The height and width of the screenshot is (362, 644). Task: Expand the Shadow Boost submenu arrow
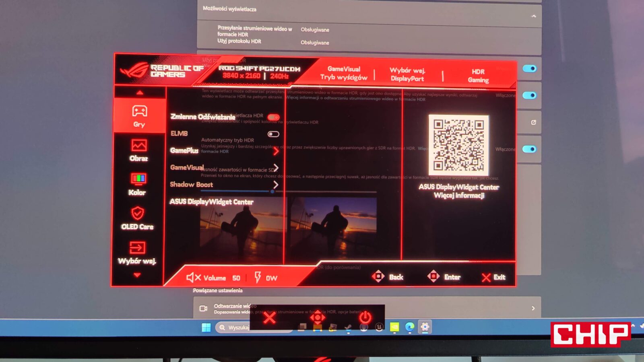(276, 185)
